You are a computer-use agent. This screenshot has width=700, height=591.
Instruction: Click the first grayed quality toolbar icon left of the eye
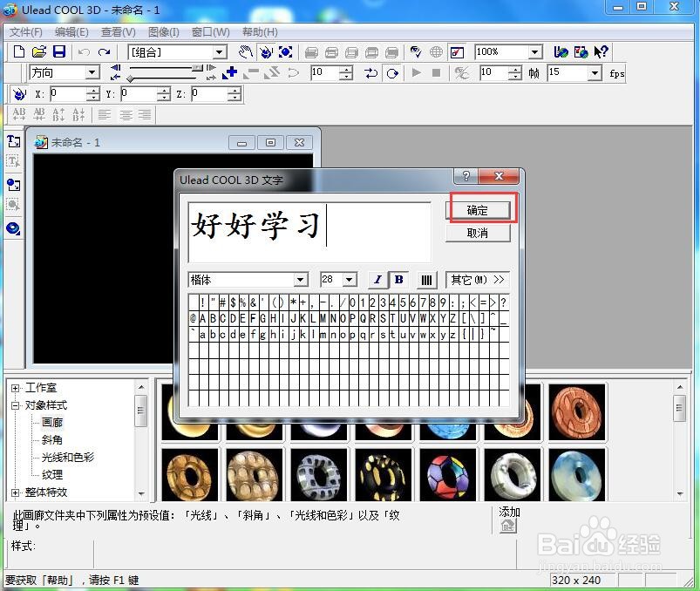(x=311, y=52)
